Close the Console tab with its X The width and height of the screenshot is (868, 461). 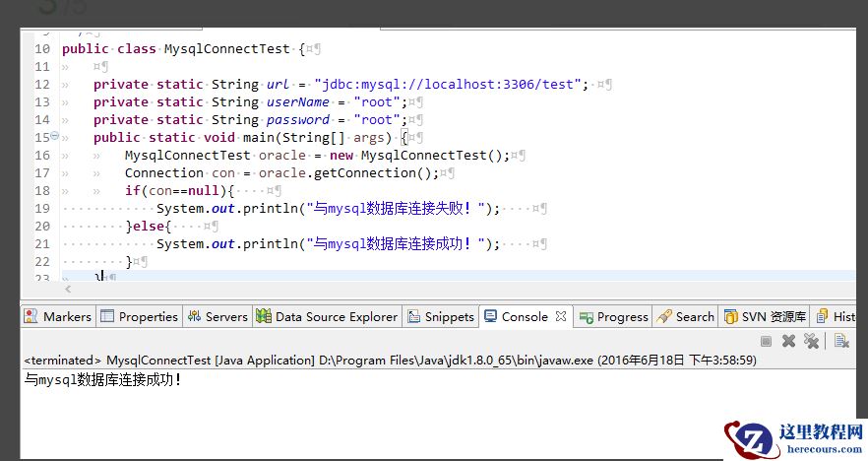(x=560, y=316)
